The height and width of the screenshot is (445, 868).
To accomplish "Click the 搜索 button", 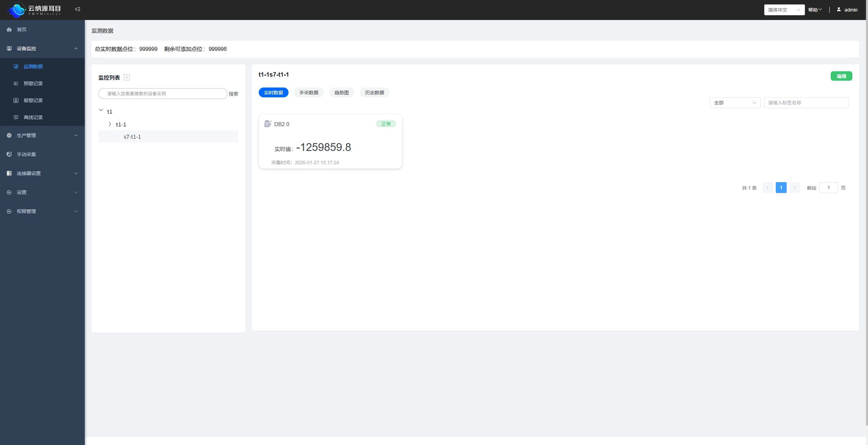I will pos(233,94).
